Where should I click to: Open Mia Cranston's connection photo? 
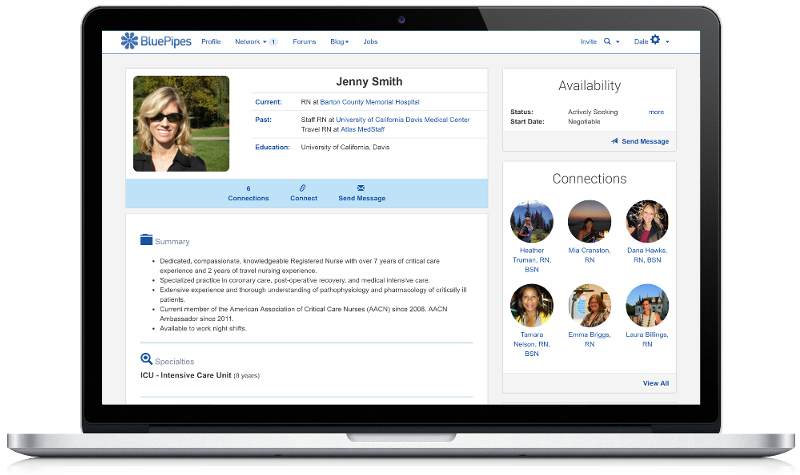[x=589, y=221]
